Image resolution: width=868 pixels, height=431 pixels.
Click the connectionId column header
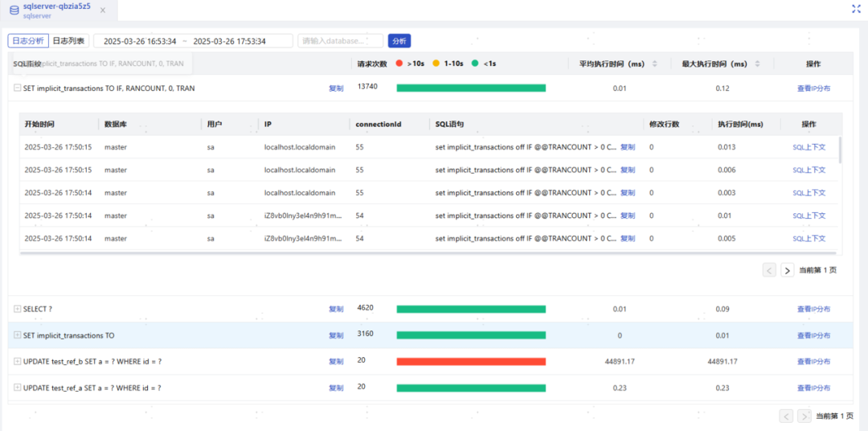tap(378, 124)
